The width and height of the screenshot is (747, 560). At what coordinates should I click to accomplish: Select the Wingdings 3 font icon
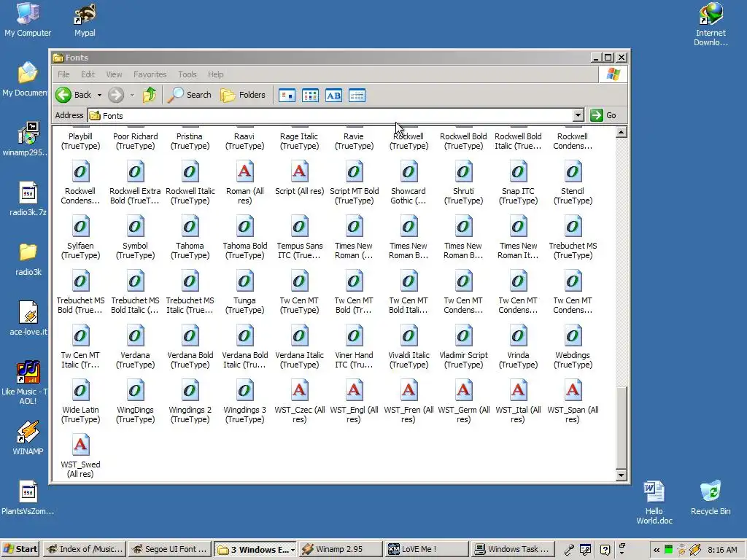[245, 391]
